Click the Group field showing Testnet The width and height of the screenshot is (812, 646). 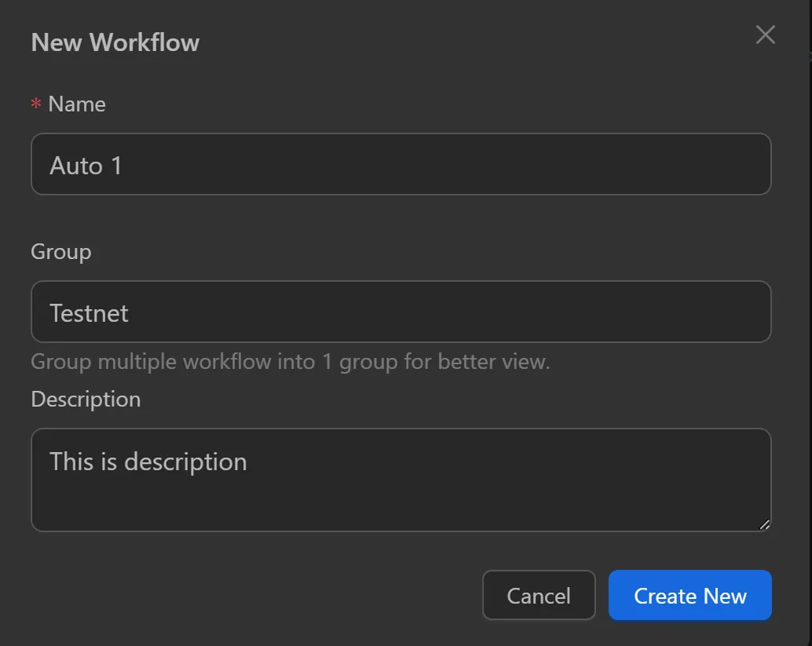pos(401,312)
